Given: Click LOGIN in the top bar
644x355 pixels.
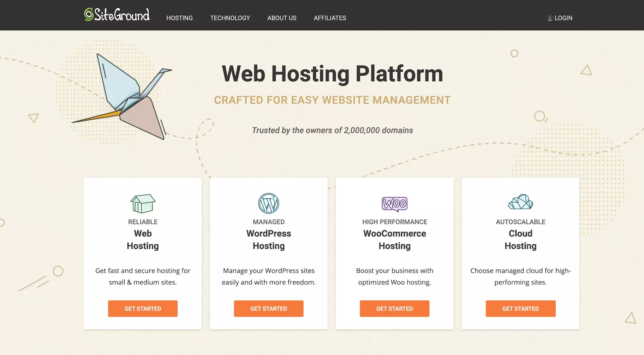Looking at the screenshot, I should (x=563, y=18).
